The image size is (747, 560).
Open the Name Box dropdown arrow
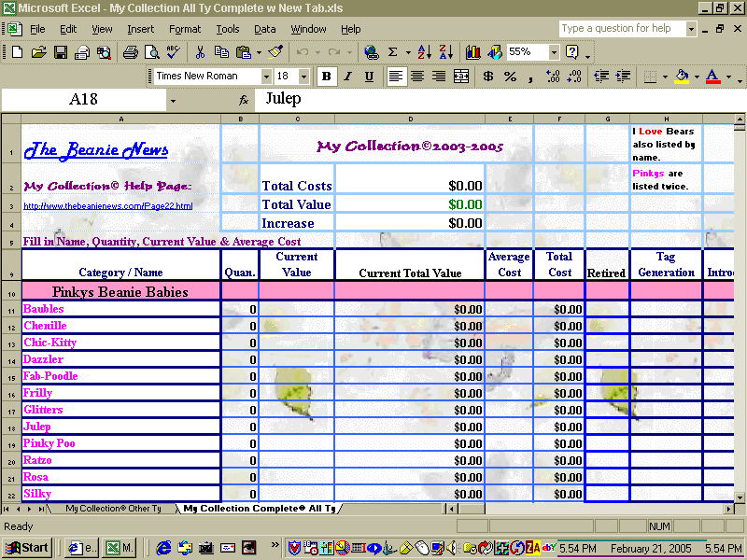173,99
